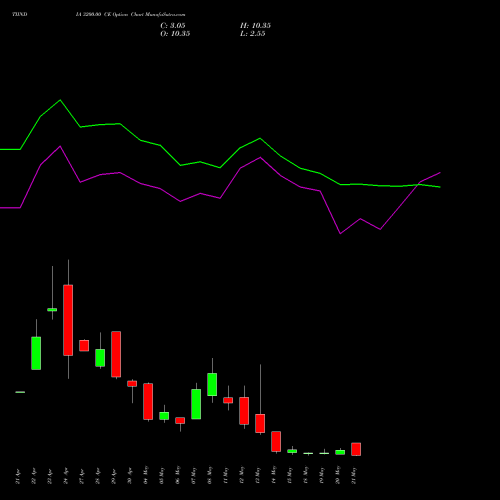500x500 pixels.
Task: Click the open value O: 10.35
Action: coord(175,34)
